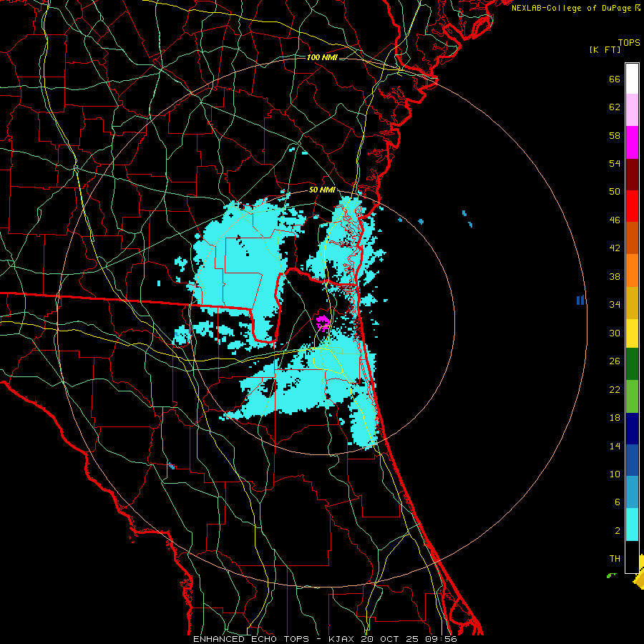This screenshot has width=644, height=644.
Task: Pick the magenta swatch in the color scale
Action: point(632,142)
